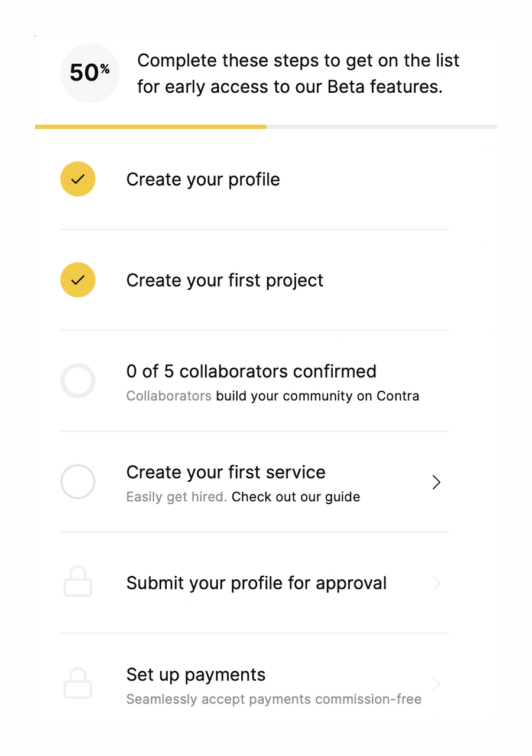Click the Create your first service title

[x=226, y=472]
